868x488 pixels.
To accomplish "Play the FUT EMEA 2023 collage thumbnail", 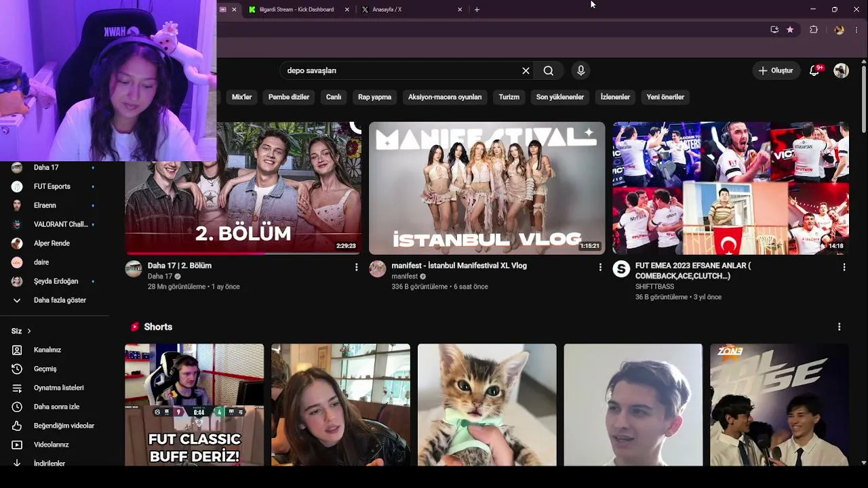I will click(731, 188).
